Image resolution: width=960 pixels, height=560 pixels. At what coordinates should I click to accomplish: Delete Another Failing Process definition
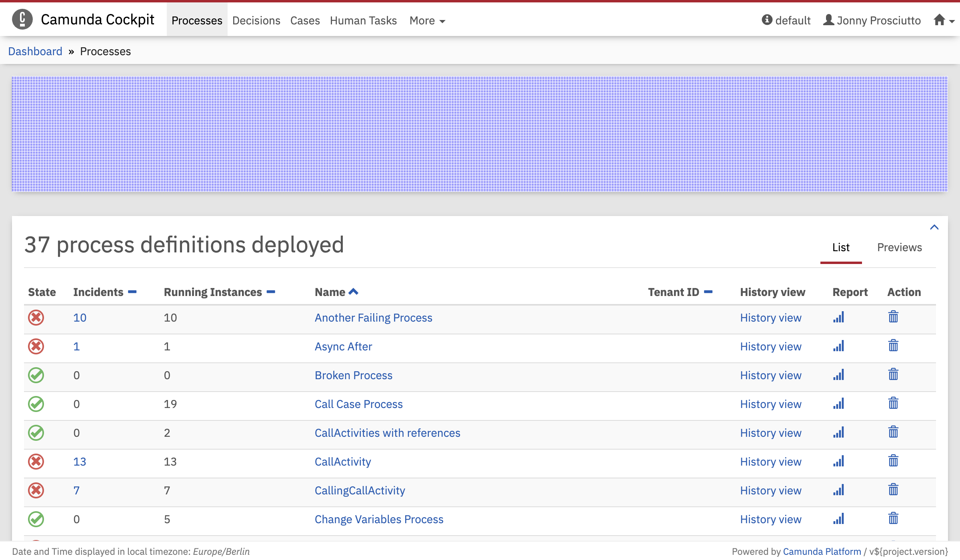[893, 317]
